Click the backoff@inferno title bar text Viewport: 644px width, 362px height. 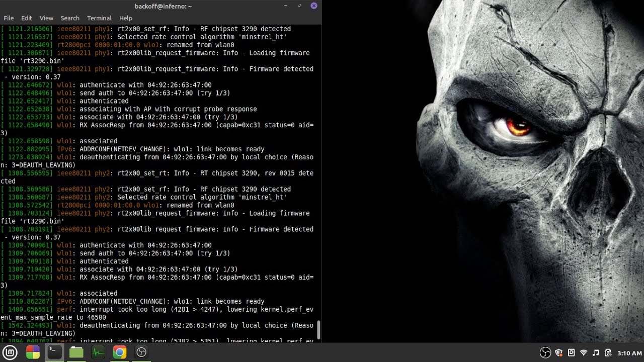[164, 6]
